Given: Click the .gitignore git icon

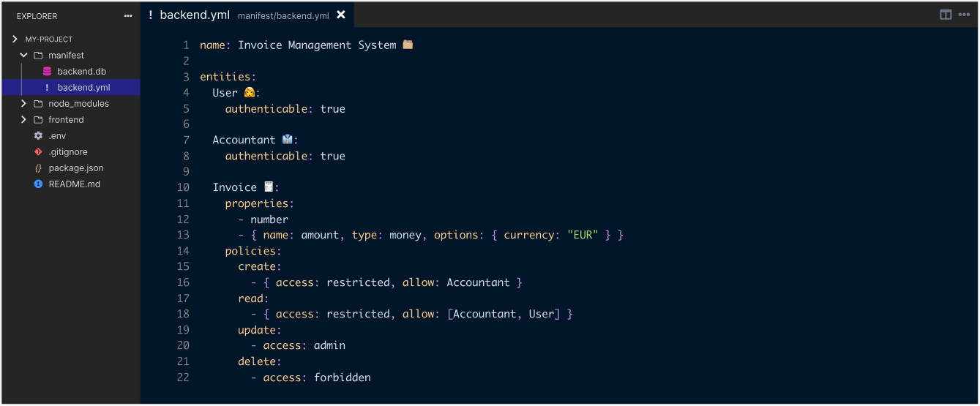Looking at the screenshot, I should coord(38,152).
